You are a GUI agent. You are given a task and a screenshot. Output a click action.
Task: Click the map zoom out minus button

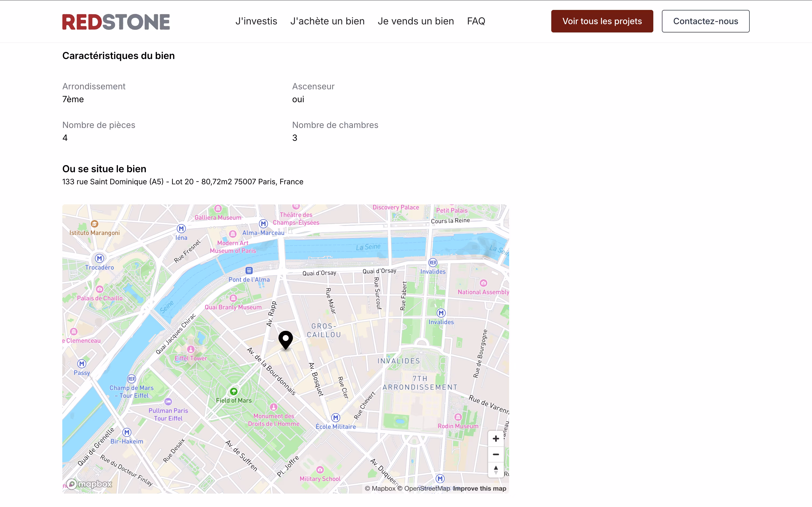[496, 454]
